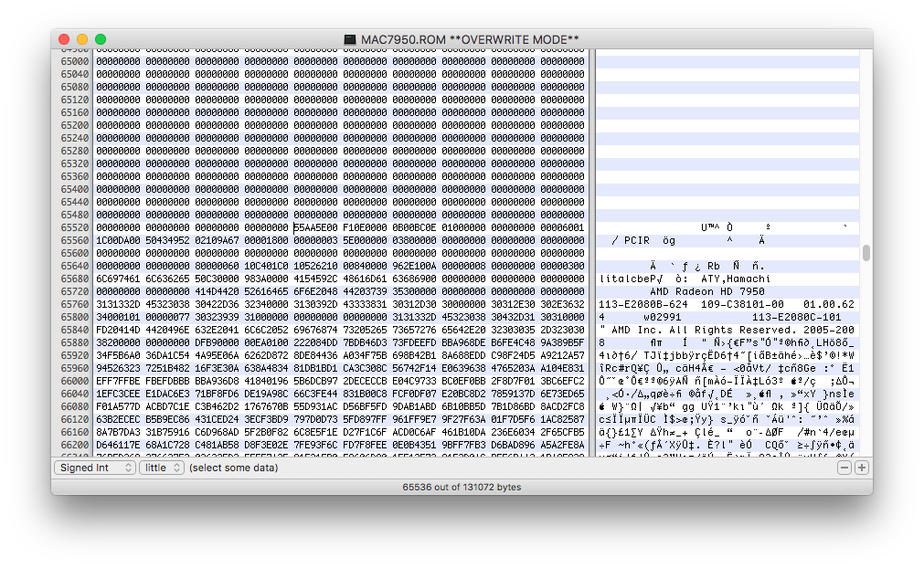Click hex value 3131332D in row 65760
Viewport: 924px width, 568px height.
pyautogui.click(x=119, y=304)
